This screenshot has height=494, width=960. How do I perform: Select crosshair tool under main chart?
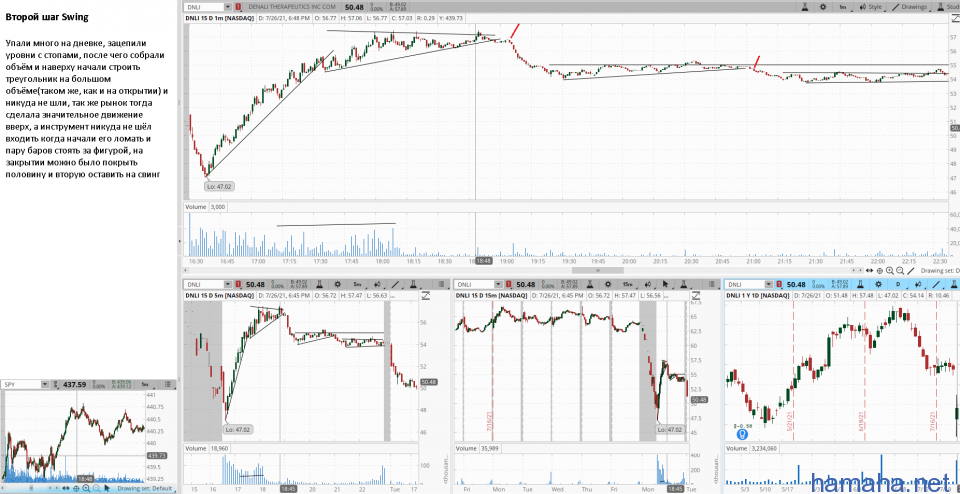pyautogui.click(x=880, y=270)
